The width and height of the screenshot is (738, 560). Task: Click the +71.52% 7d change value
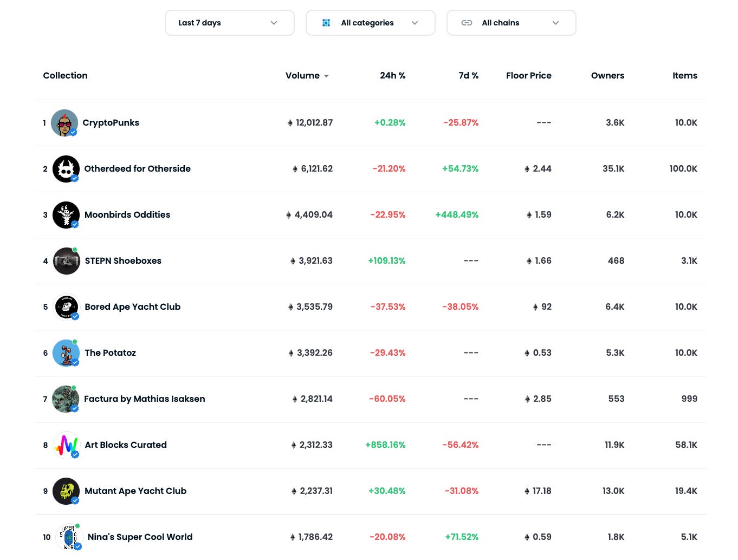[x=462, y=537]
